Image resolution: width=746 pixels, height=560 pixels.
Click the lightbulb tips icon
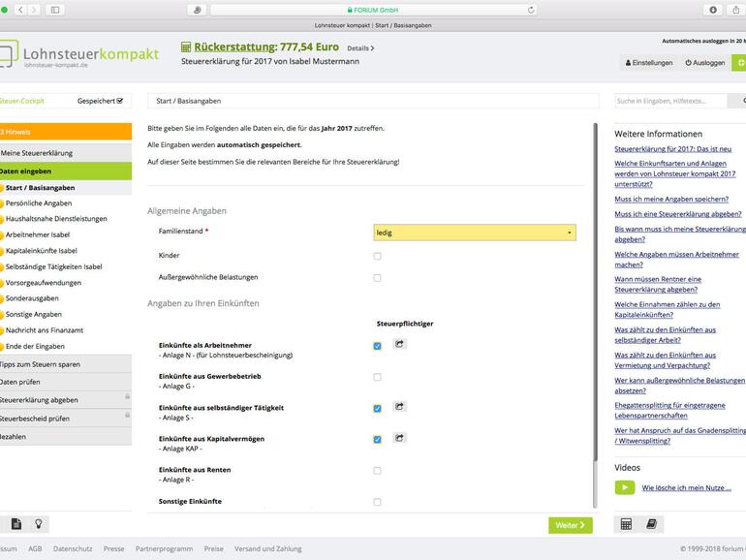tap(39, 524)
